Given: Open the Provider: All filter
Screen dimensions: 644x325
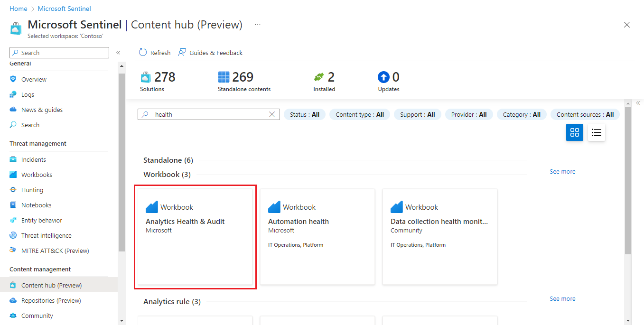Looking at the screenshot, I should (469, 114).
